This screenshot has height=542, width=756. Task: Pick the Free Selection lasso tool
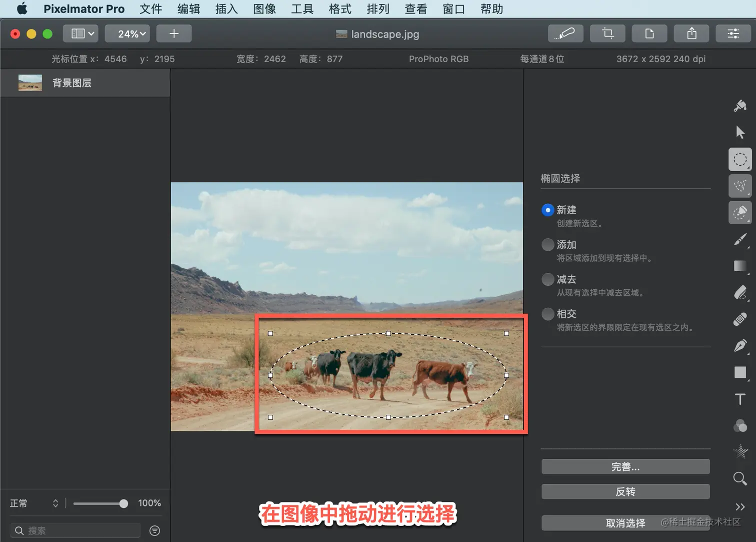point(740,186)
